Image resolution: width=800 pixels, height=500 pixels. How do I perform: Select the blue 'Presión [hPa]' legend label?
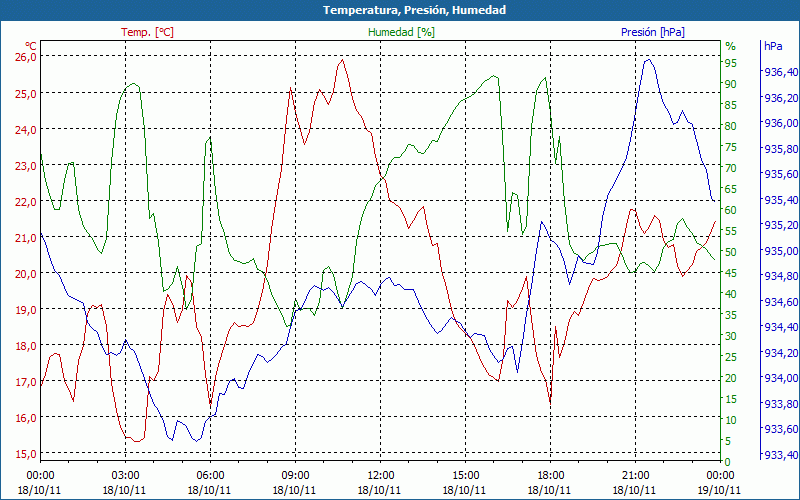(653, 32)
